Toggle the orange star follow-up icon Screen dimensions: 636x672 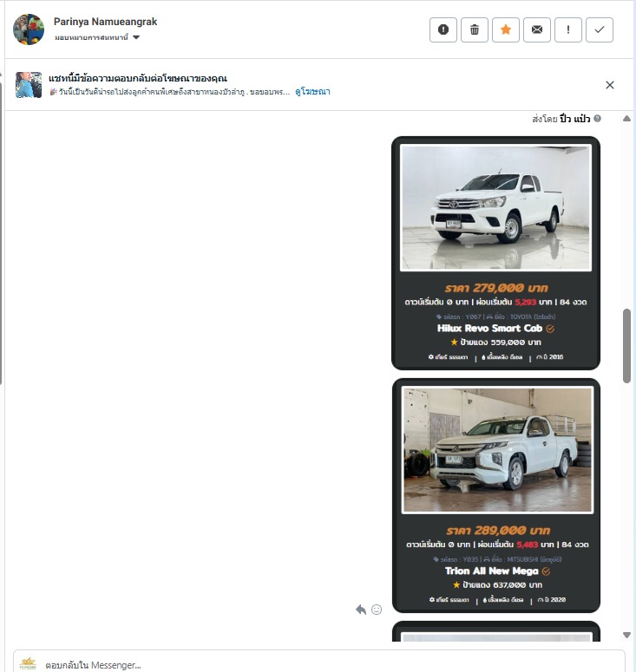click(x=506, y=29)
